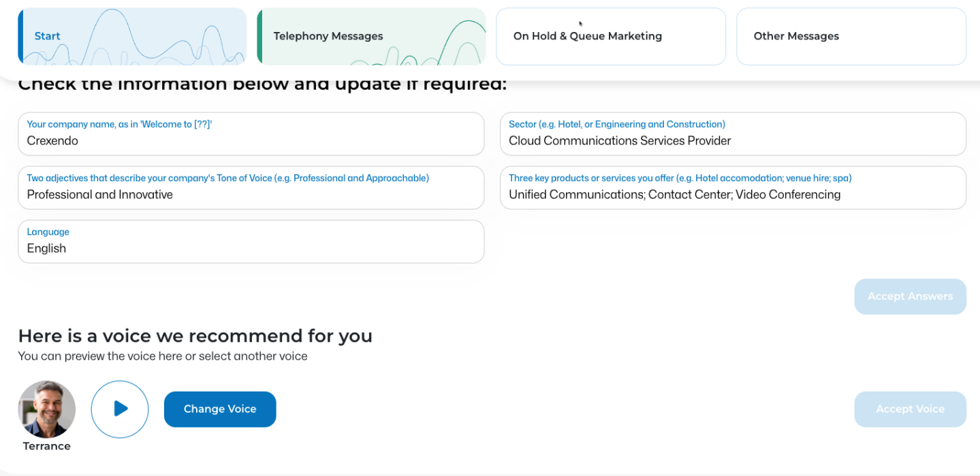Click the Terrance name label
980x476 pixels.
46,446
